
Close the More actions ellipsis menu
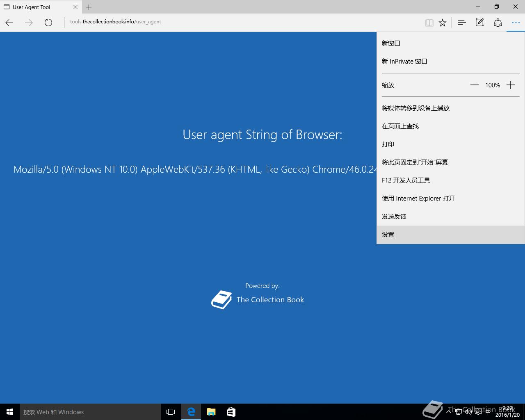tap(516, 23)
